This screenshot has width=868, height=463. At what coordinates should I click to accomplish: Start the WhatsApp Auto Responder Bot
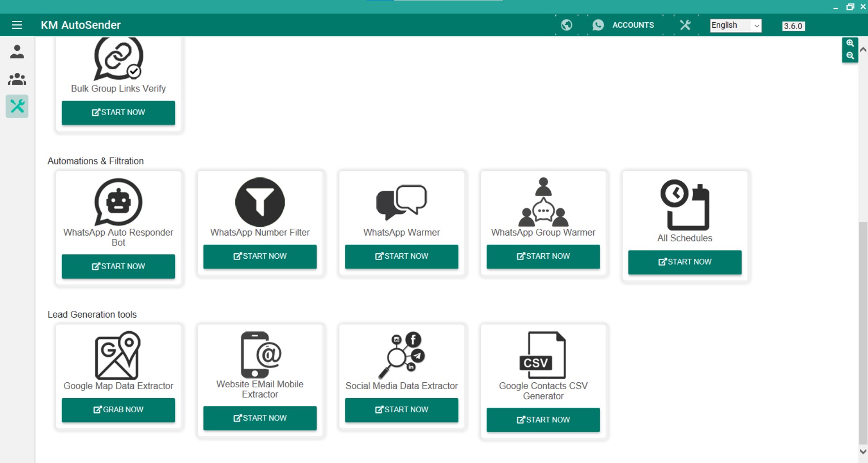118,266
